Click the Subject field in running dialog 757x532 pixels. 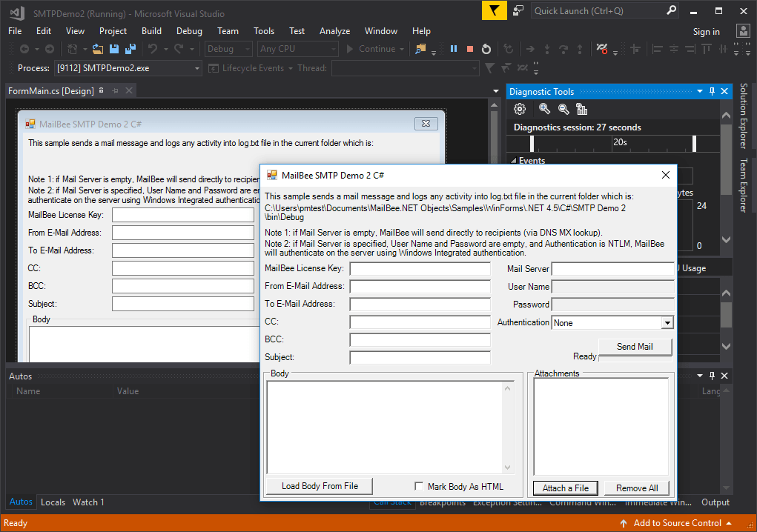[x=420, y=358]
